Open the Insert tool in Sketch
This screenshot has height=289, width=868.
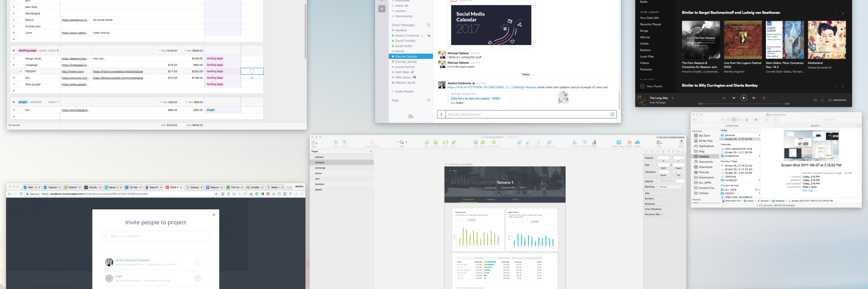(314, 142)
